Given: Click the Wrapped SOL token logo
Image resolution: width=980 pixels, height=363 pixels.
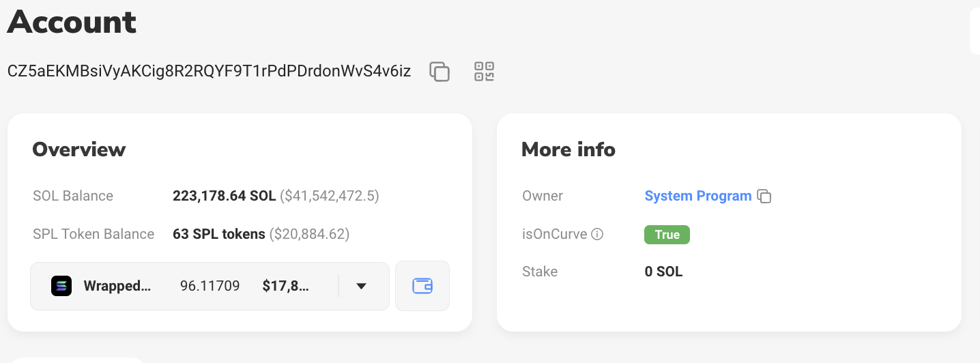Looking at the screenshot, I should click(61, 286).
